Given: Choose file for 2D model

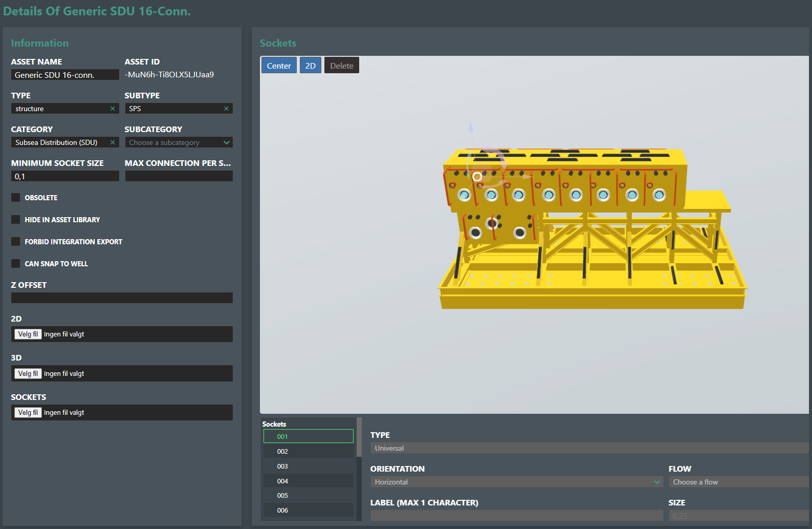Looking at the screenshot, I should click(28, 334).
